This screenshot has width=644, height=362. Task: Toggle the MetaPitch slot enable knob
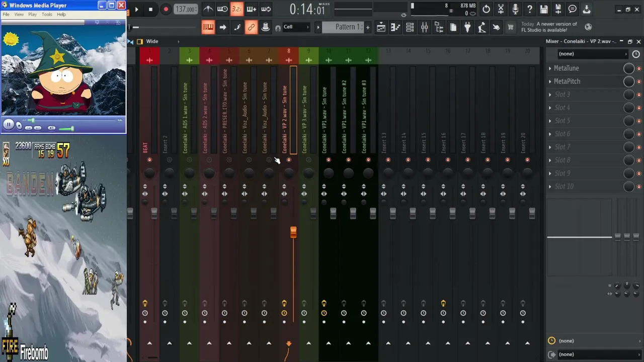[629, 81]
